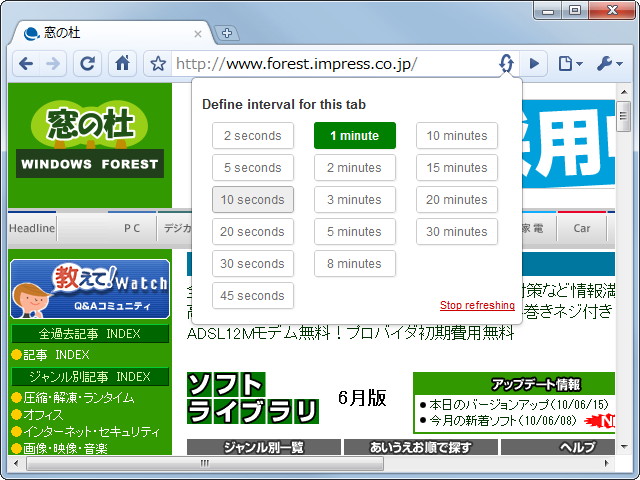Viewport: 640px width, 480px height.
Task: Set interval to 20 seconds
Action: click(x=253, y=231)
